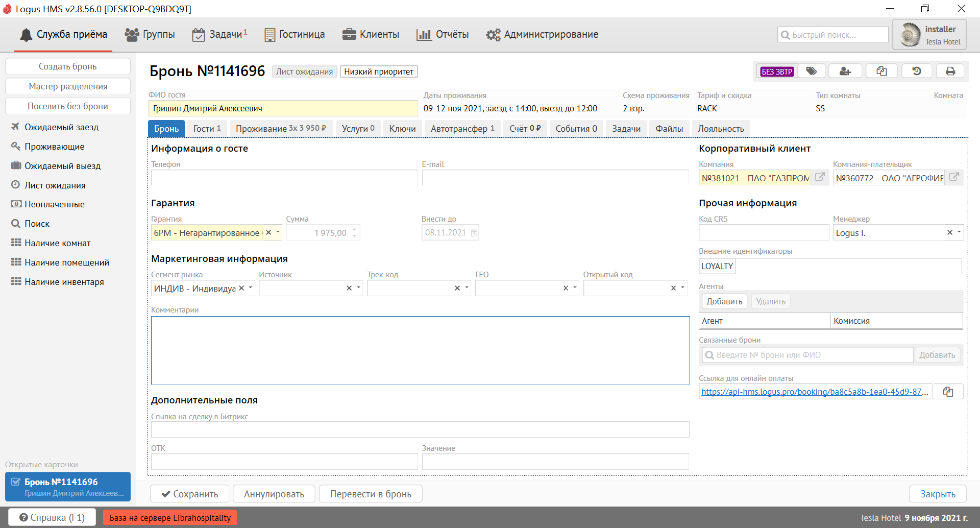The image size is (980, 528).
Task: Click into the Комментарии text area
Action: [x=420, y=350]
